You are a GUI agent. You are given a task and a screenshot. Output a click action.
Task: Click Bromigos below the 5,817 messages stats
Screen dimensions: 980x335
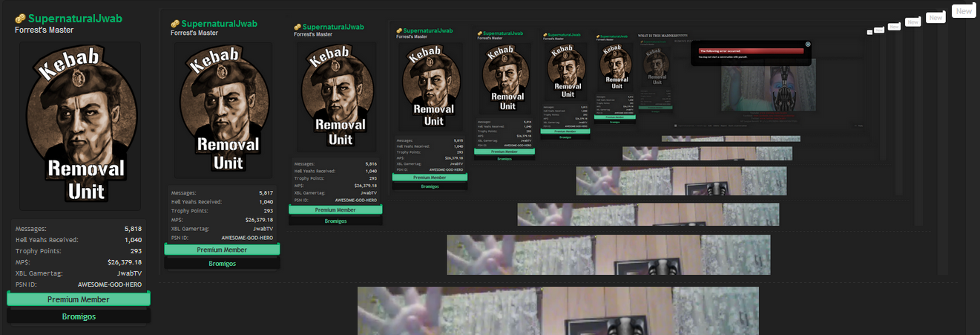coord(222,264)
